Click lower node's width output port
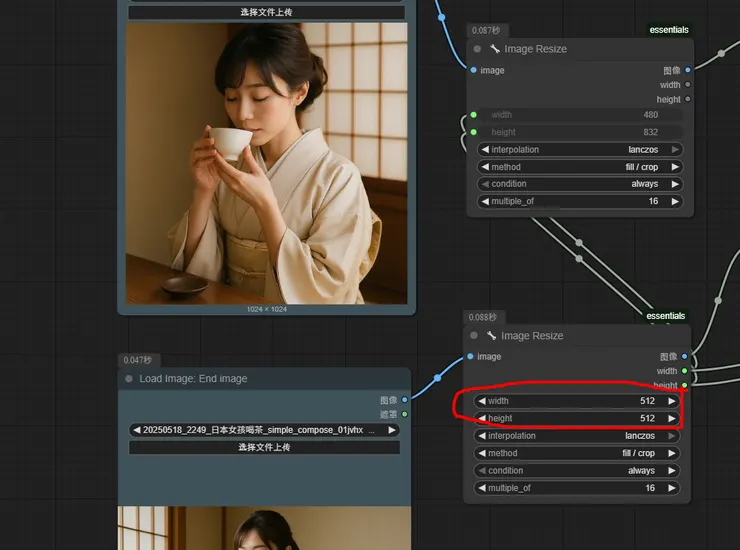The image size is (740, 550). 684,371
